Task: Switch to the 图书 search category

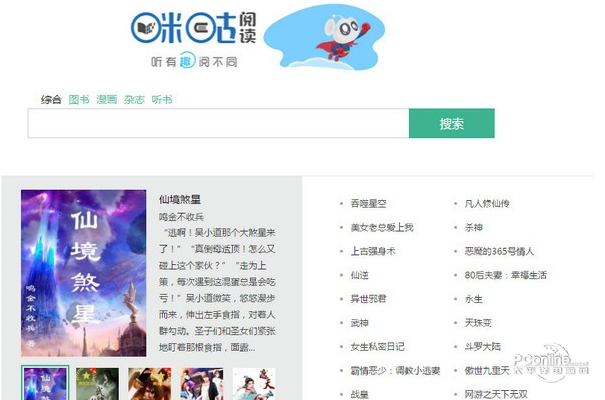Action: [x=79, y=100]
